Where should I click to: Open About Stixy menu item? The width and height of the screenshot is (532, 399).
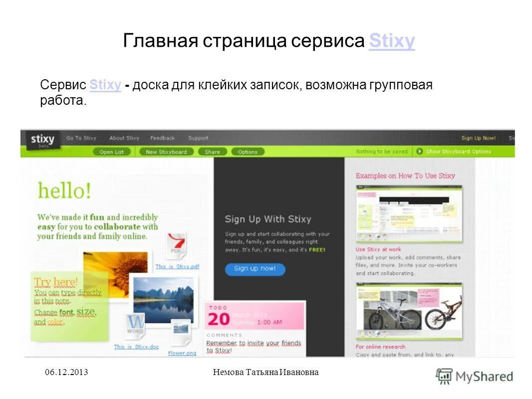124,138
